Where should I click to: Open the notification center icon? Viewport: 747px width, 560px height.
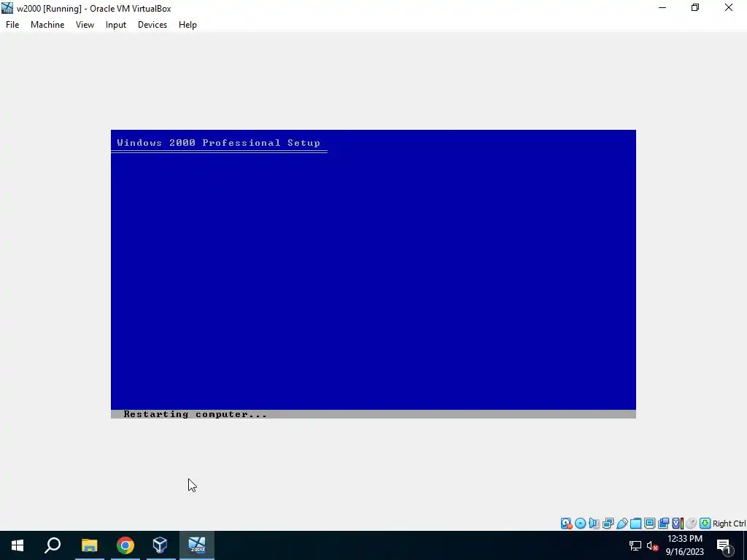[724, 545]
